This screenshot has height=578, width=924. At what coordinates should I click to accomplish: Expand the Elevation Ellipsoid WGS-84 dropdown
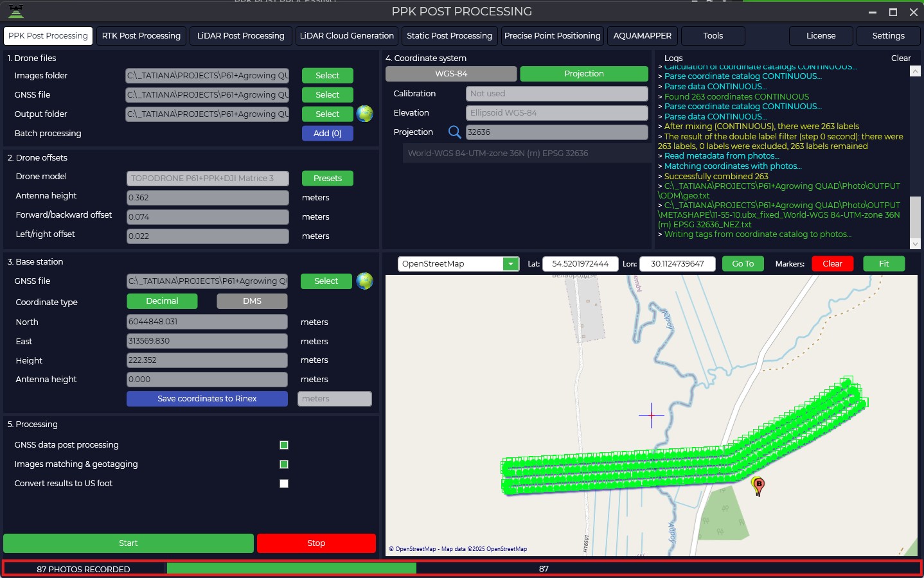(556, 113)
